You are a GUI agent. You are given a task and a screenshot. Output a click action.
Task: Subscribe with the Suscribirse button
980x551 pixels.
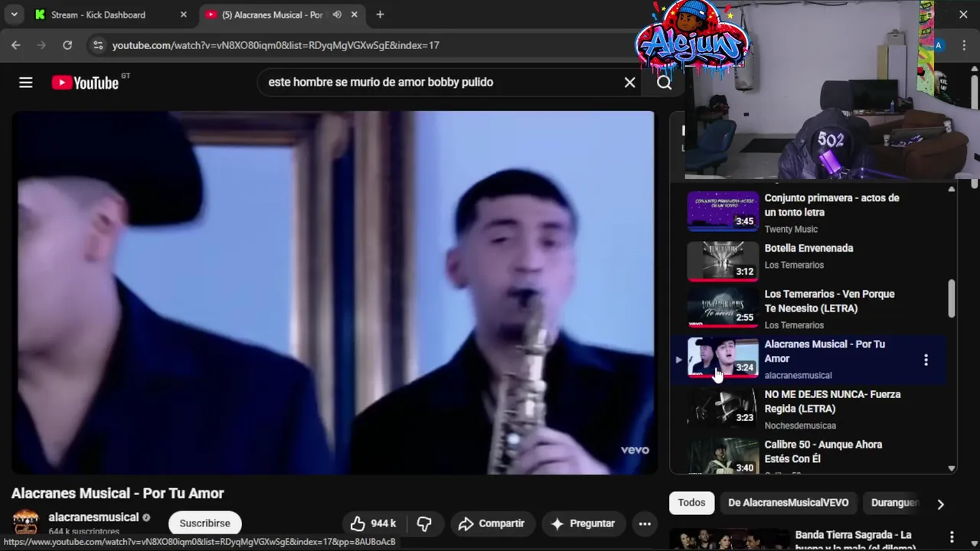(204, 523)
